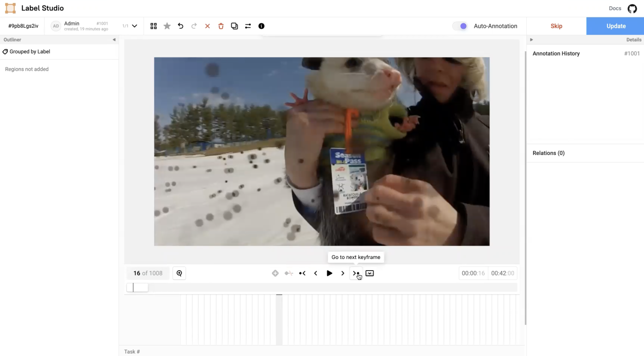Toggle the Auto-Annotation switch
This screenshot has height=356, width=644.
click(x=460, y=26)
